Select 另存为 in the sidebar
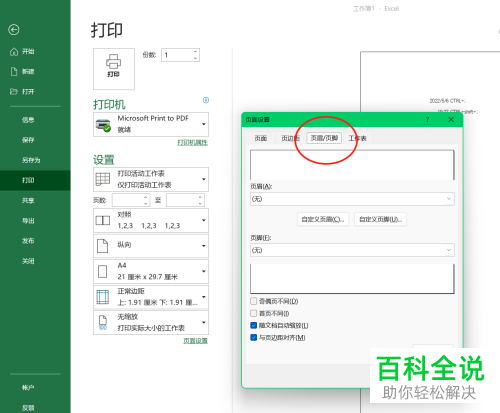Screen dimensions: 500x413 coord(31,160)
